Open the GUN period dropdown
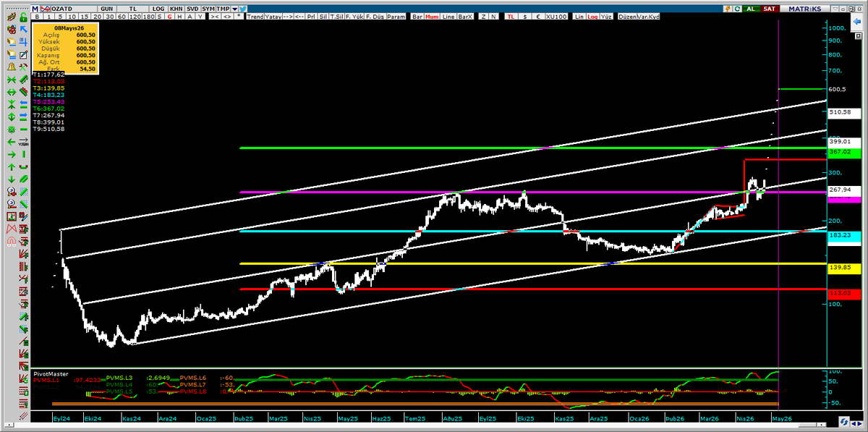 [106, 9]
